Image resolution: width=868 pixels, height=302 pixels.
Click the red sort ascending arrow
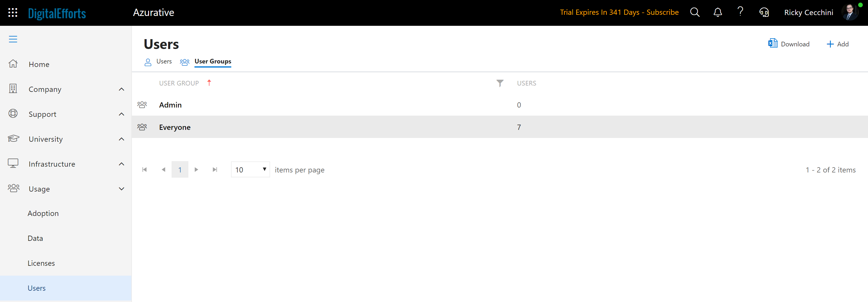point(209,83)
